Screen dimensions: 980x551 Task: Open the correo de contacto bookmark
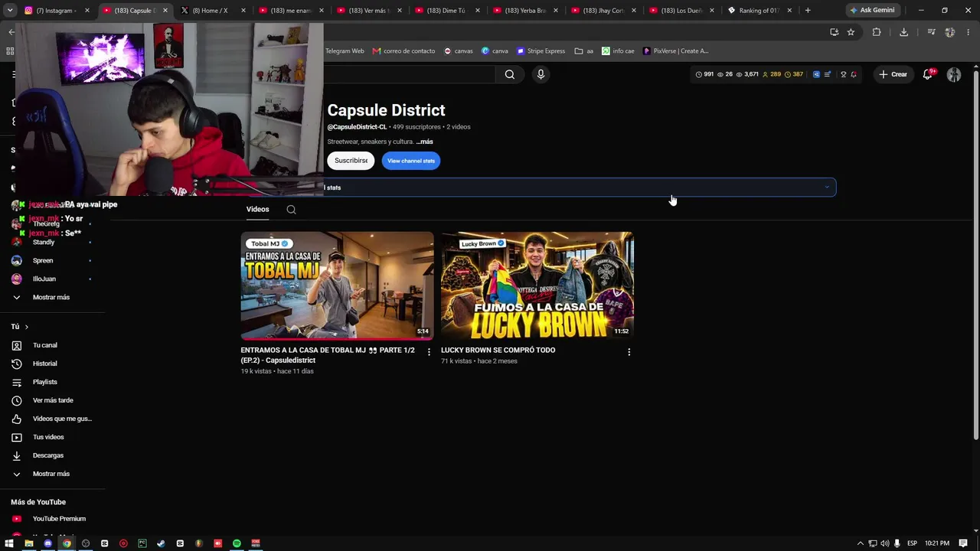[403, 51]
